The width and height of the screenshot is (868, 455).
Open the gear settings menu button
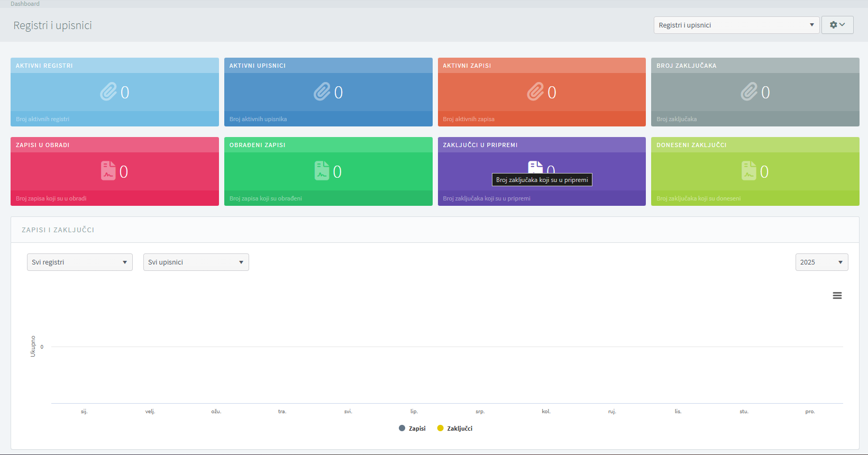click(x=837, y=25)
